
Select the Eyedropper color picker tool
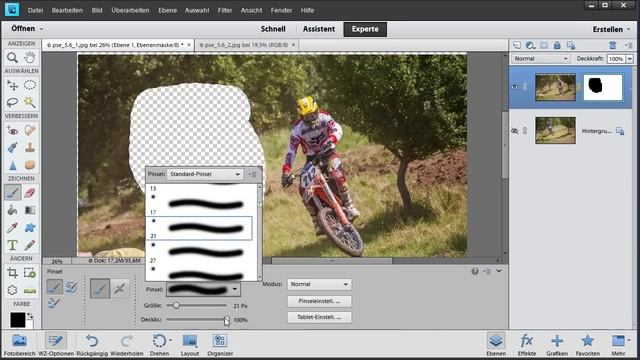point(12,228)
